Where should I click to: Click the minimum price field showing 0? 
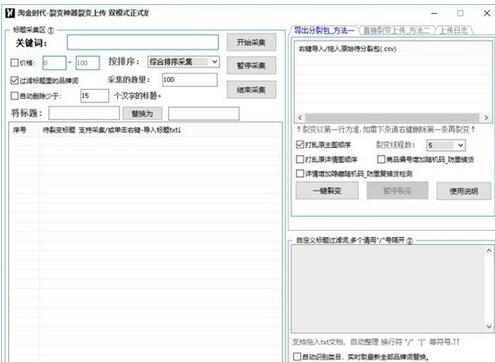coord(54,63)
